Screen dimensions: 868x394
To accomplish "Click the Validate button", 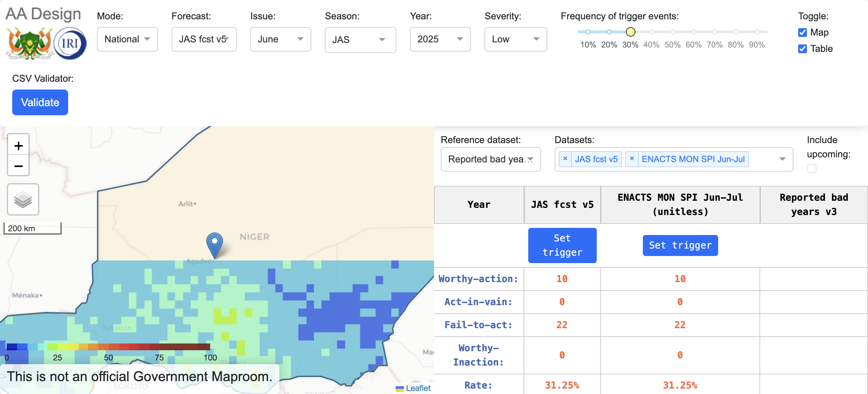I will click(40, 102).
